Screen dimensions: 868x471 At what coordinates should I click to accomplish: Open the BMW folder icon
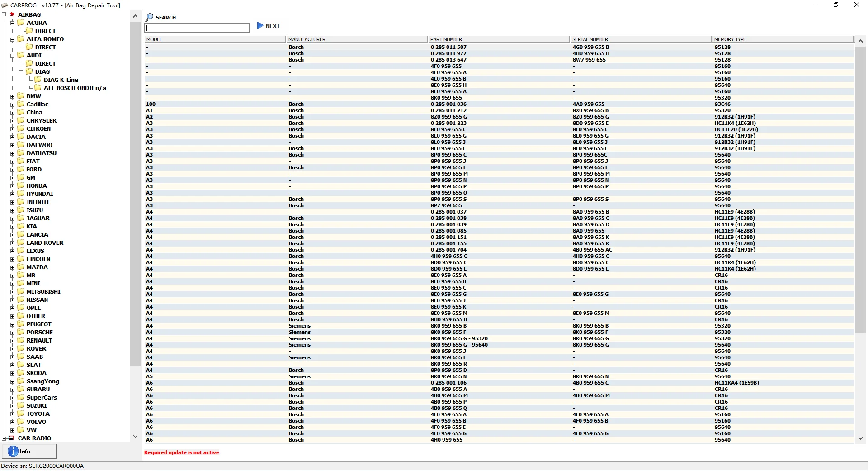coord(21,96)
